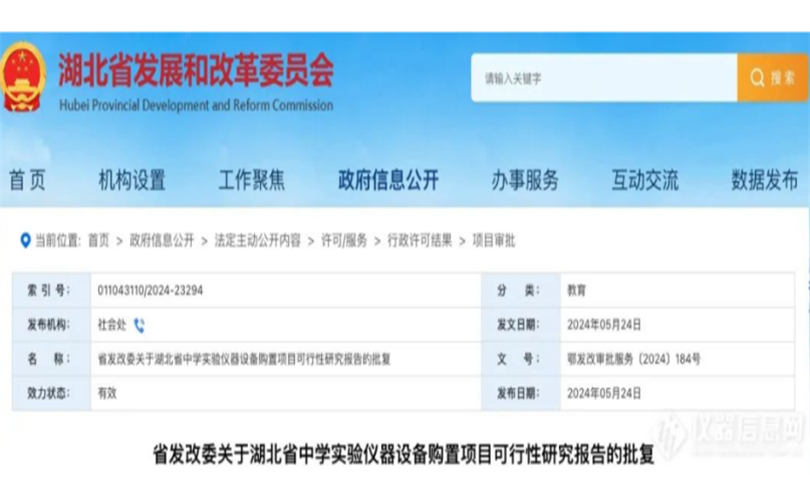This screenshot has height=500, width=810.
Task: Click the phone icon beside 社会处
Action: coord(139,325)
